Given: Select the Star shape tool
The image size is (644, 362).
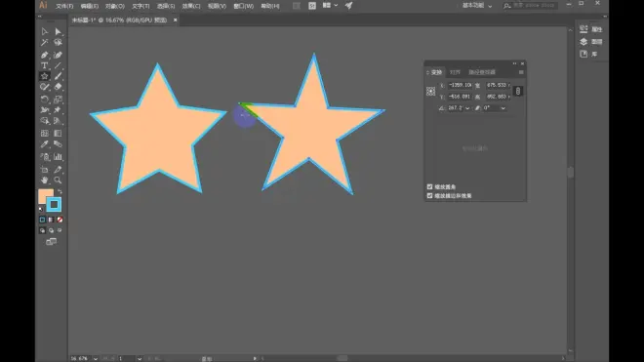Looking at the screenshot, I should pos(44,76).
